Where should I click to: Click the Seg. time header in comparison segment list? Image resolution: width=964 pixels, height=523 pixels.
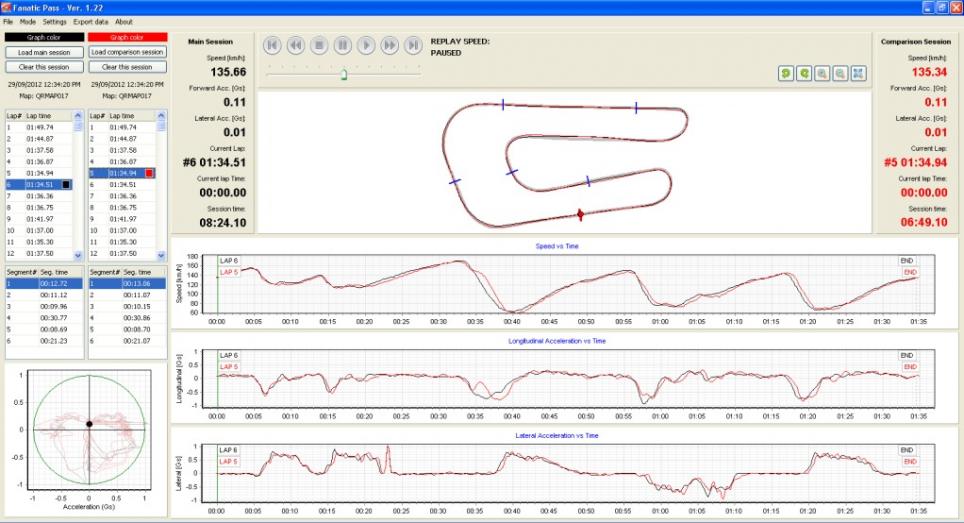(x=138, y=272)
